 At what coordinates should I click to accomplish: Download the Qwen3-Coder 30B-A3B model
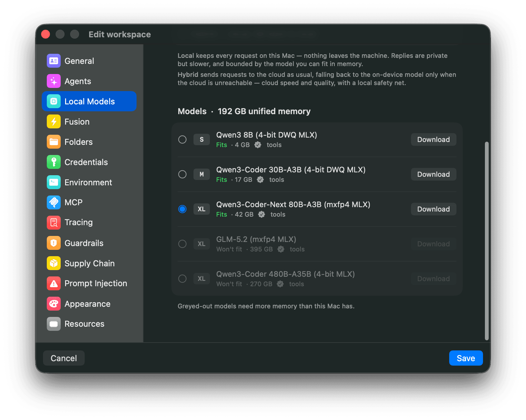(433, 174)
